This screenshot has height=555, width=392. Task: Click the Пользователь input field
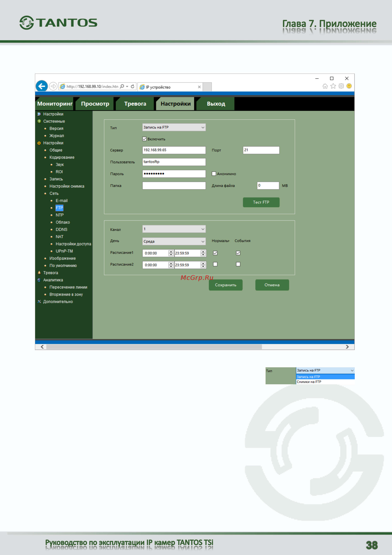pyautogui.click(x=174, y=162)
